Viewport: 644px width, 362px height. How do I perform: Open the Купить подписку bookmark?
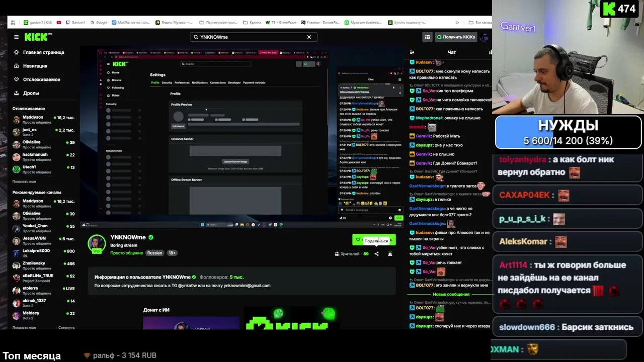click(407, 23)
